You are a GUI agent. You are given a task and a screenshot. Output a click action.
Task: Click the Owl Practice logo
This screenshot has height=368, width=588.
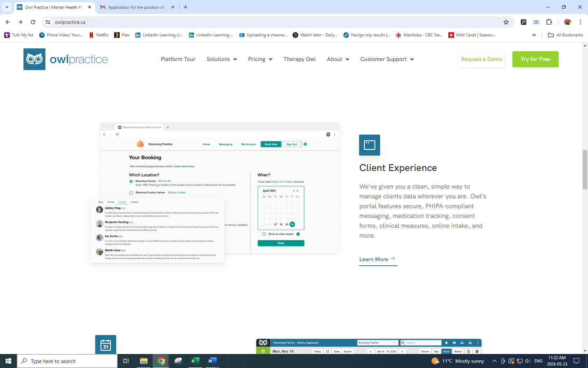(65, 59)
